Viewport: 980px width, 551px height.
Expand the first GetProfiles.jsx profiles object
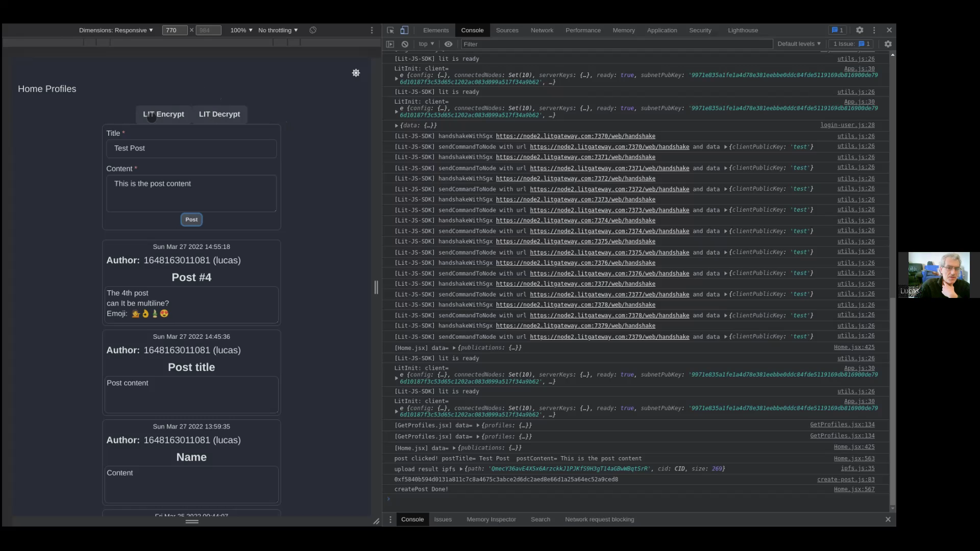(x=478, y=425)
